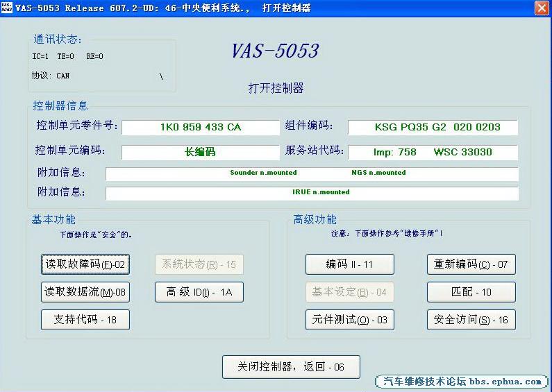Open 读取数据流(M)-08 function
The width and height of the screenshot is (552, 392).
[x=85, y=292]
